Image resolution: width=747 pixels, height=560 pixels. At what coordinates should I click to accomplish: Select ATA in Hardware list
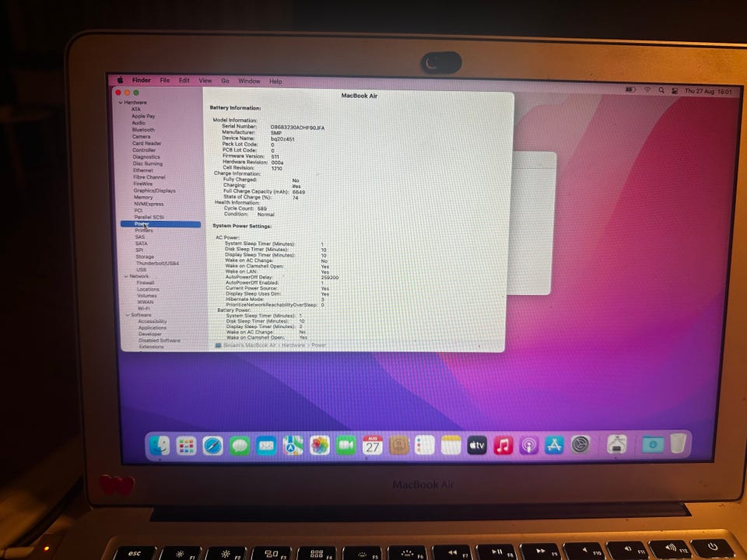[135, 109]
